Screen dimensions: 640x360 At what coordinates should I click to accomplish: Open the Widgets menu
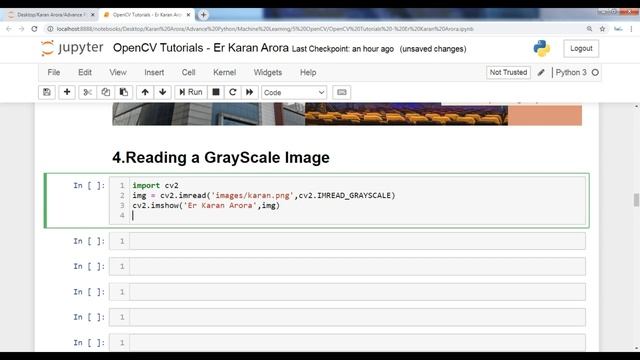coord(268,72)
